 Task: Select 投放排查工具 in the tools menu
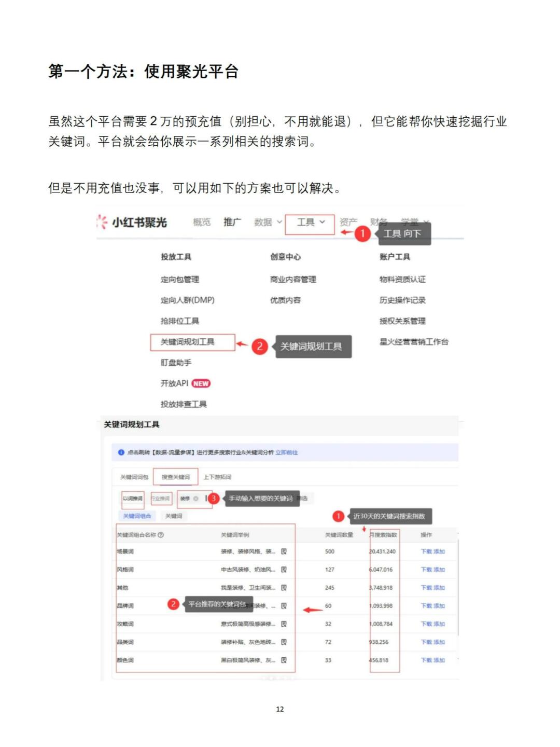[184, 404]
